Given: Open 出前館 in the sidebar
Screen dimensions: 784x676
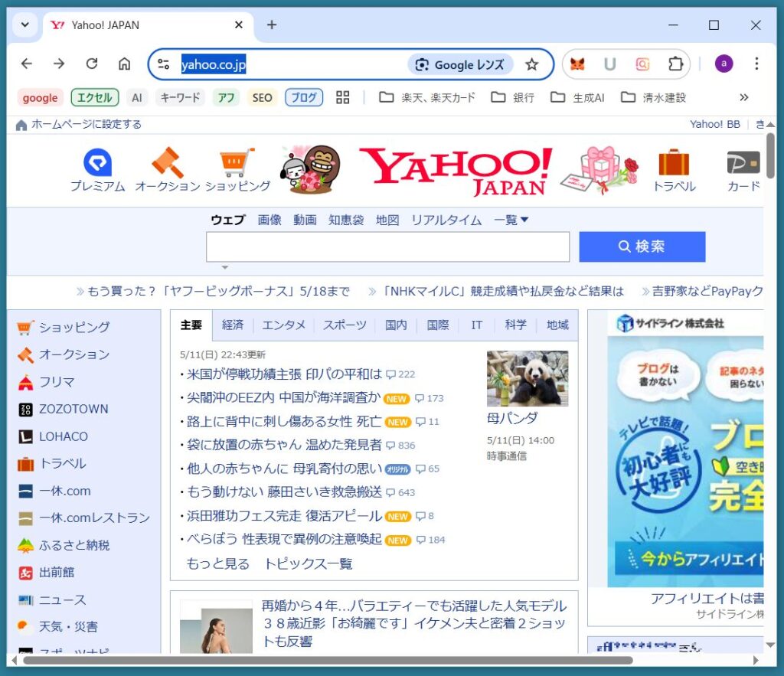Looking at the screenshot, I should [57, 573].
